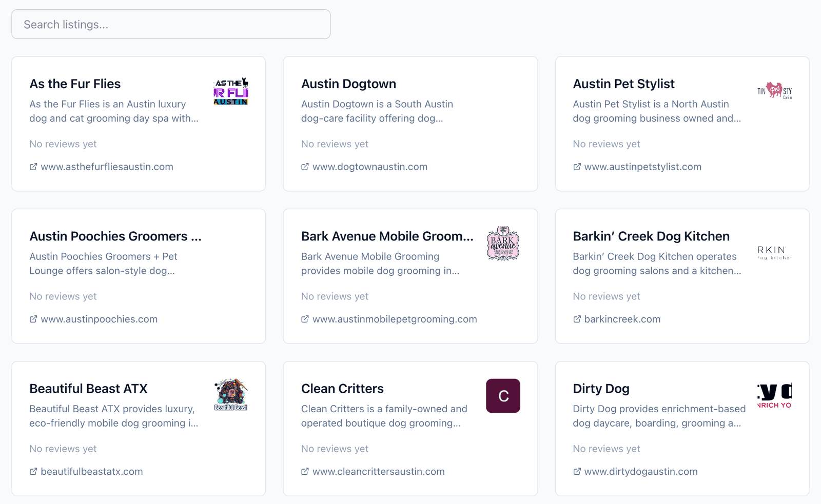
Task: Click the Dirty Dog description text
Action: click(659, 416)
